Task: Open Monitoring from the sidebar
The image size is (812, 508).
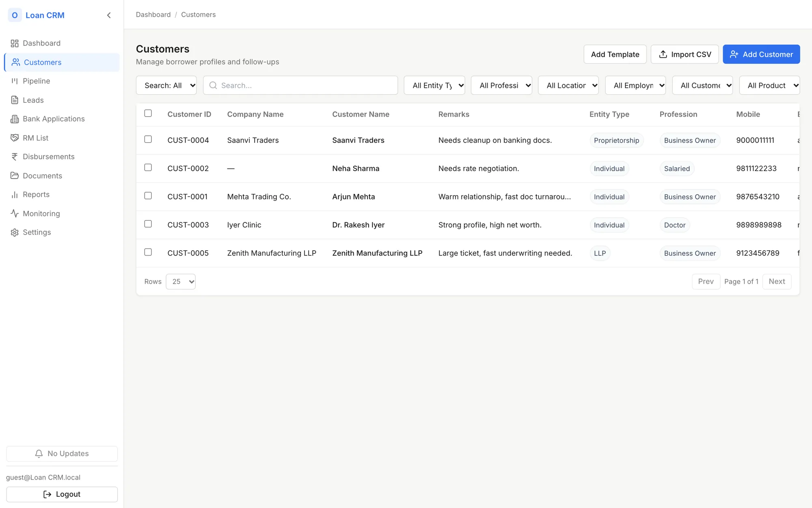Action: pos(62,213)
